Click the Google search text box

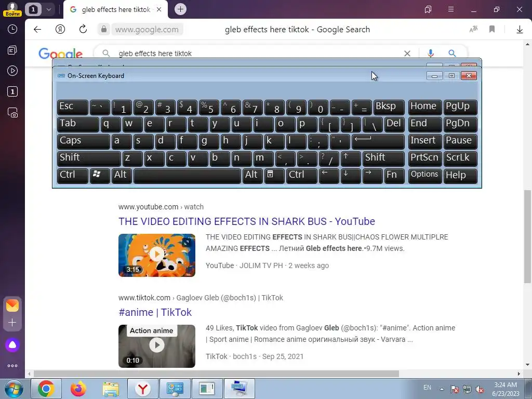tap(258, 54)
